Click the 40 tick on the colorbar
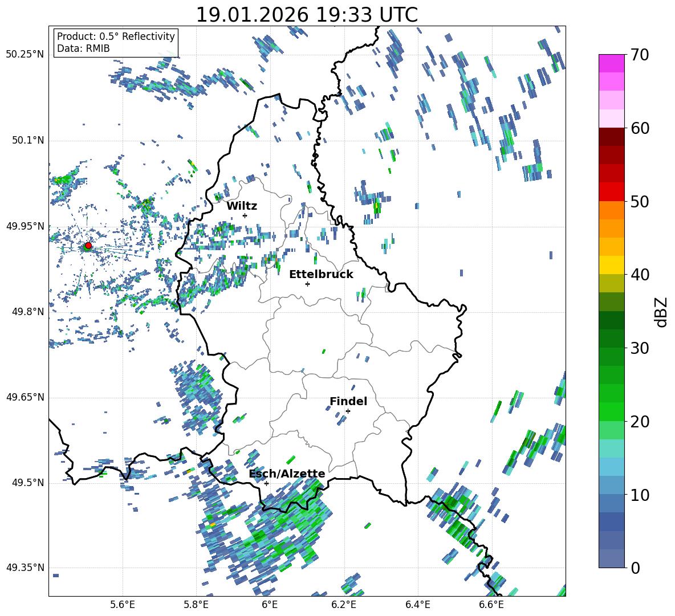This screenshot has width=675, height=616. pyautogui.click(x=640, y=275)
